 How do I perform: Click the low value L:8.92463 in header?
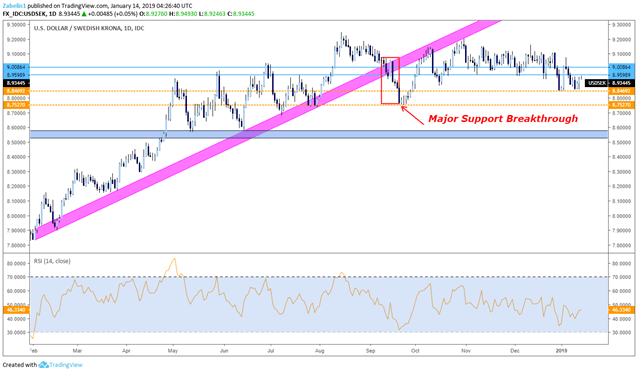tap(212, 14)
